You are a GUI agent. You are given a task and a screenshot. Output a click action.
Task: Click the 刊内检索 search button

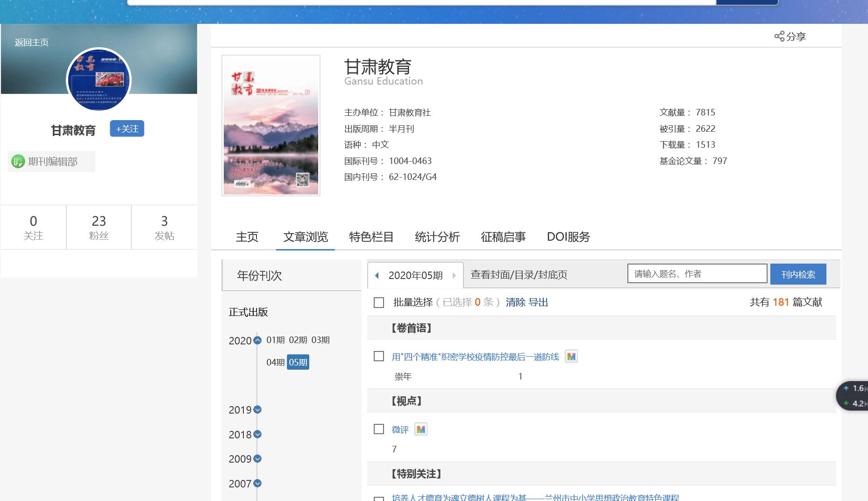tap(797, 274)
